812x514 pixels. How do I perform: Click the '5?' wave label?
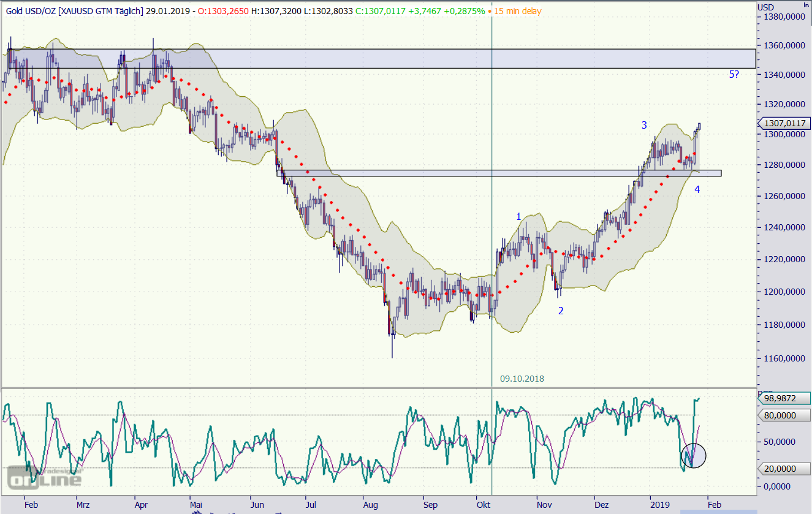coord(734,75)
